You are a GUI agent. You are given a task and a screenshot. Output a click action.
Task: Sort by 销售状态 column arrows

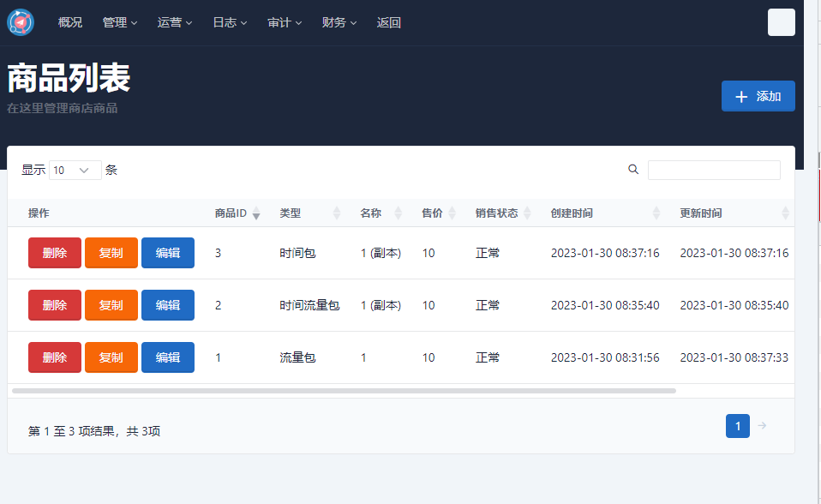(527, 213)
